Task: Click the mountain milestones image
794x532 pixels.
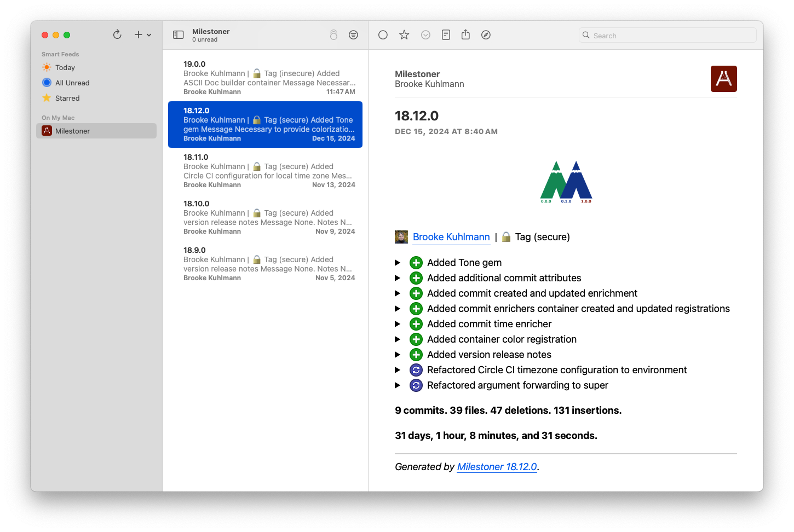Action: coord(566,182)
